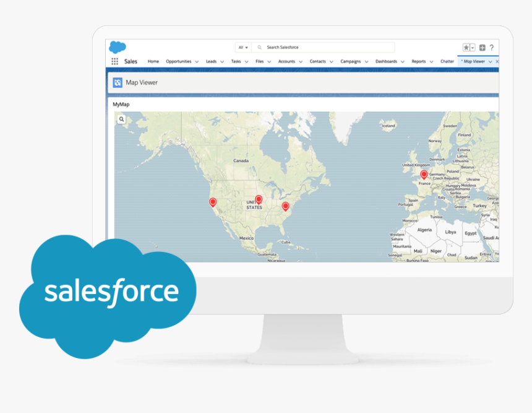This screenshot has height=413, width=532.
Task: Click the map search magnifier button
Action: click(121, 120)
